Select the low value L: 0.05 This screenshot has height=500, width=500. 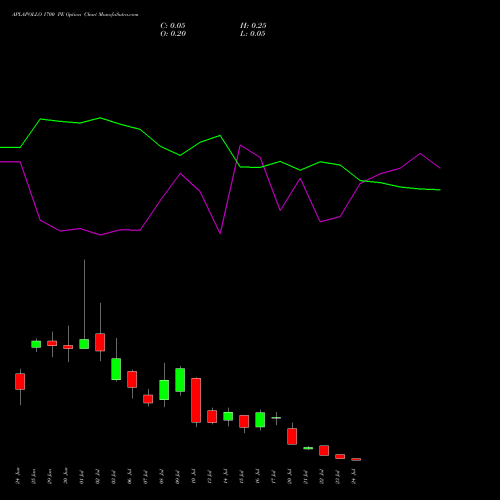point(253,34)
